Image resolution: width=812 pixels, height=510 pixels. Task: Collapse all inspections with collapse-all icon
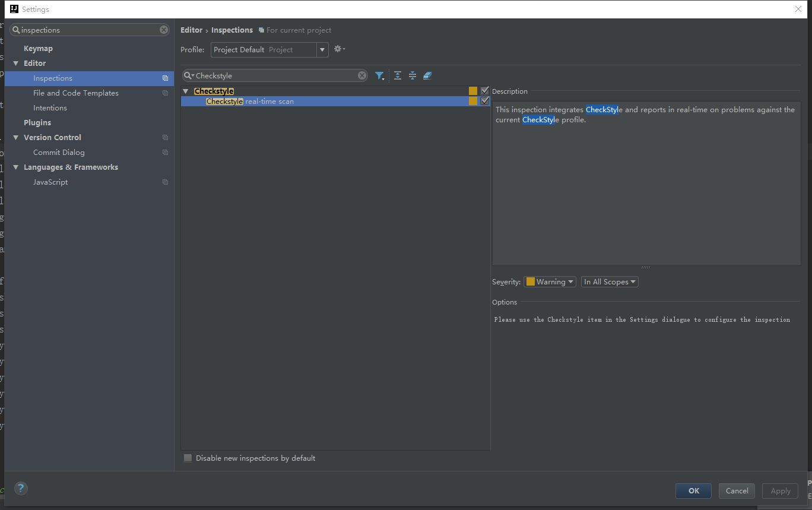pos(412,75)
